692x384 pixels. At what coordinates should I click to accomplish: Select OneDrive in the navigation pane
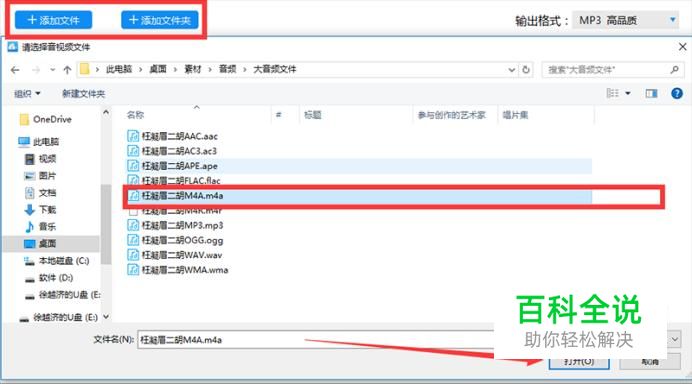tap(45, 119)
